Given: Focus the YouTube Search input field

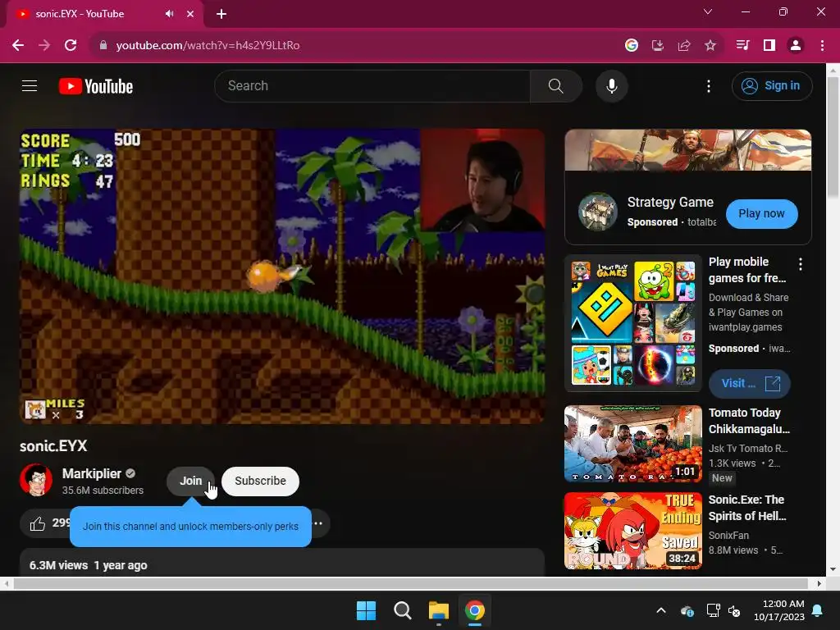Looking at the screenshot, I should [x=373, y=85].
